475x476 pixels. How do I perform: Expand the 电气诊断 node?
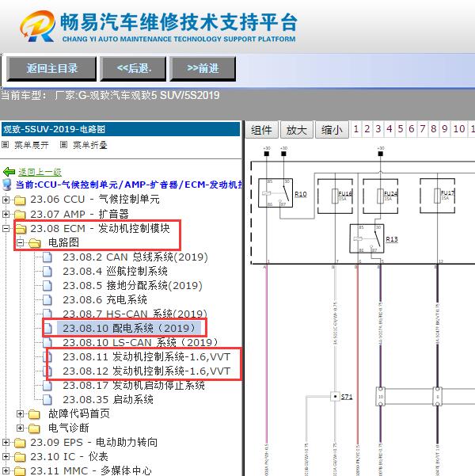tap(20, 428)
